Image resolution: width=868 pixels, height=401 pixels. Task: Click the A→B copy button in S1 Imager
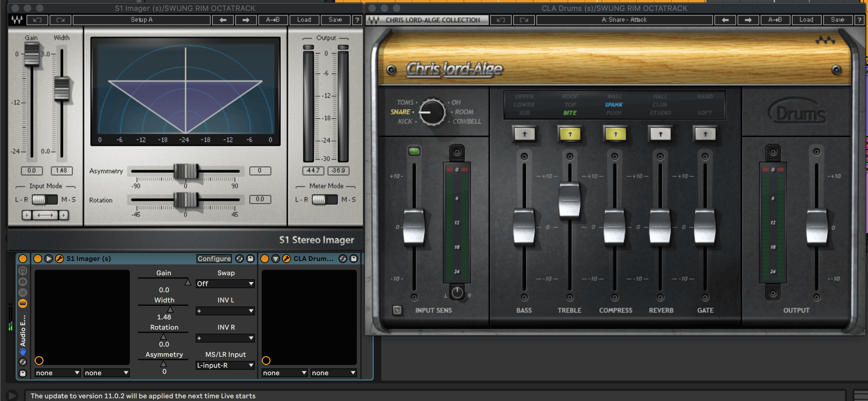point(273,20)
